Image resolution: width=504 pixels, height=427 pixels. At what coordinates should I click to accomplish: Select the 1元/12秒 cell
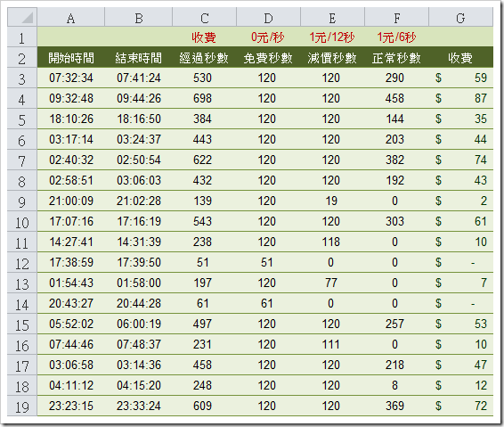332,37
